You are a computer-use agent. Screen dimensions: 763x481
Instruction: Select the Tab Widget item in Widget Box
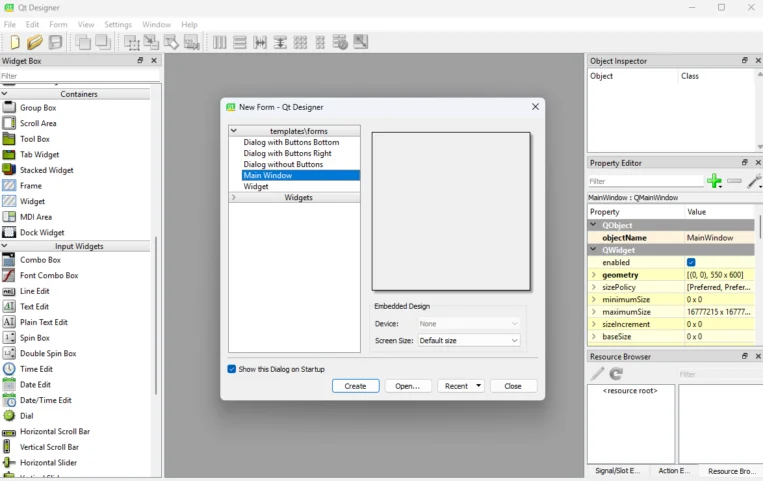tap(39, 154)
